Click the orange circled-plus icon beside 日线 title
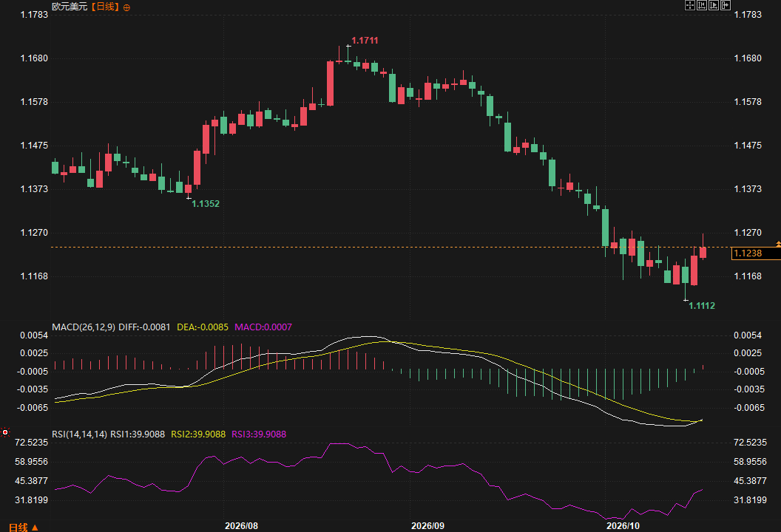This screenshot has height=532, width=781. point(126,7)
